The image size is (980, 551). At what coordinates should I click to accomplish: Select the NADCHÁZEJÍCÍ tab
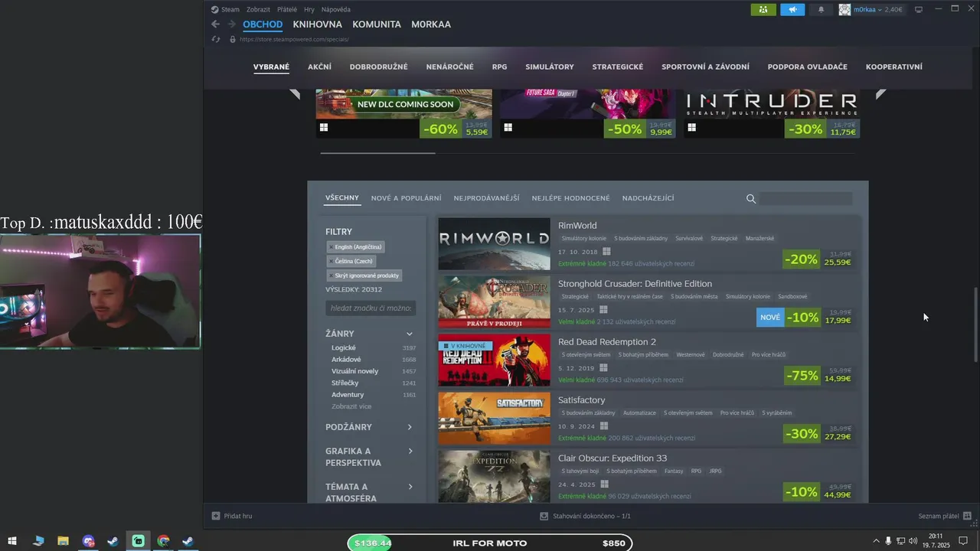[x=648, y=198]
